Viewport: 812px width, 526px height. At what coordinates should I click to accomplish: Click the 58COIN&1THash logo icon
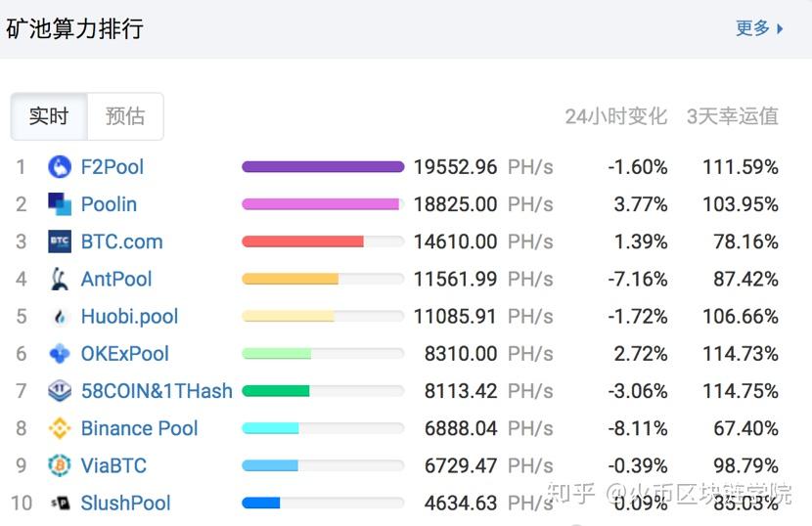pos(60,391)
